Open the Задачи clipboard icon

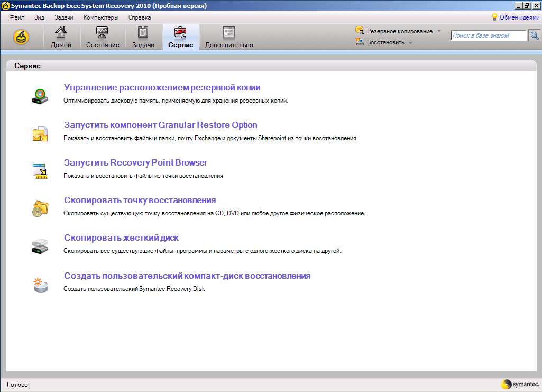click(143, 32)
